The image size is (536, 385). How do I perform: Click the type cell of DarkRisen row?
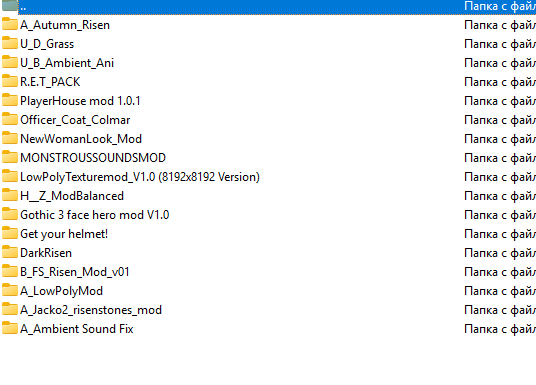(500, 253)
